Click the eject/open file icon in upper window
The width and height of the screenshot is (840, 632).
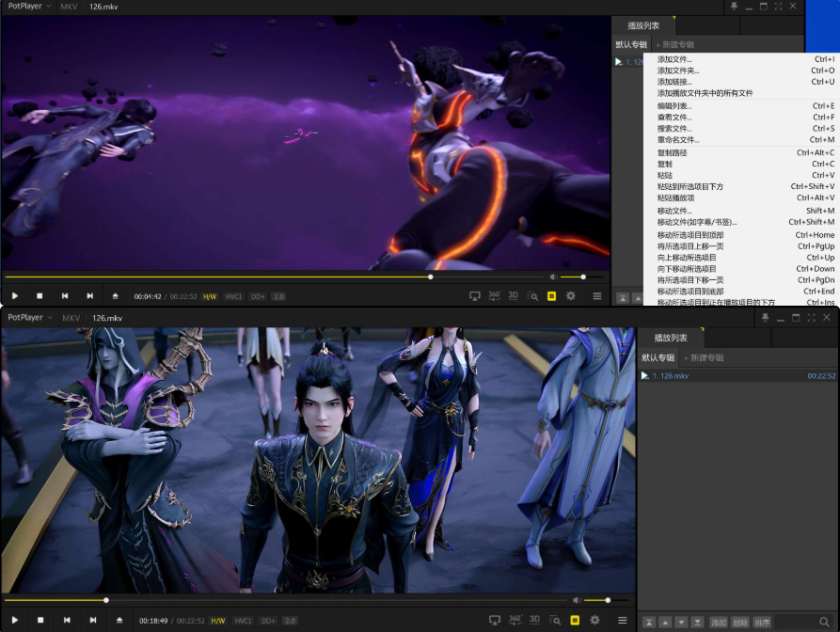tap(115, 296)
